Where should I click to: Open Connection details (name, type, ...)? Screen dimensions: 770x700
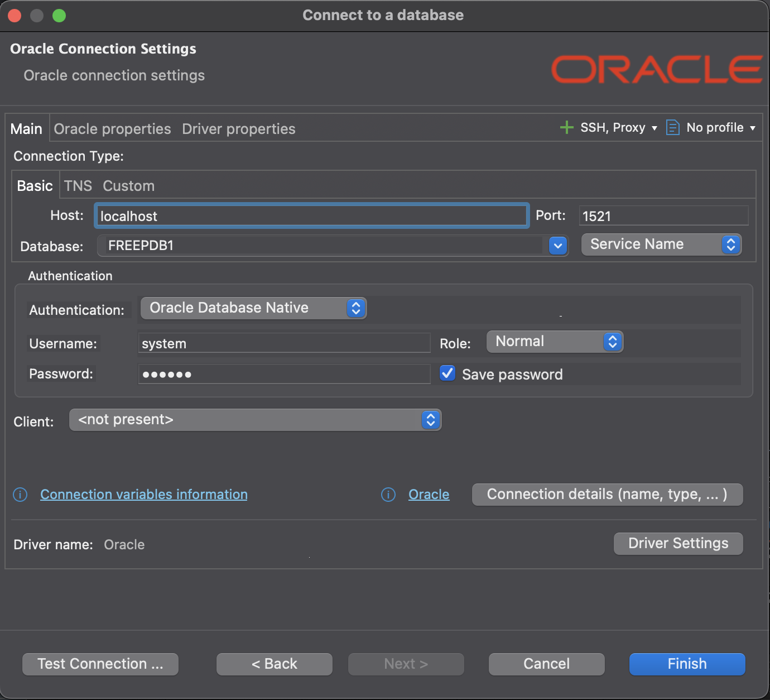pos(608,495)
